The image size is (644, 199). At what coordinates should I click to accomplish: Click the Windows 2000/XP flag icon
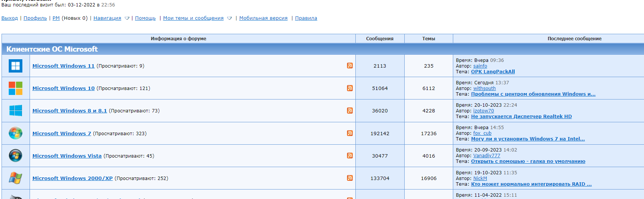click(16, 178)
